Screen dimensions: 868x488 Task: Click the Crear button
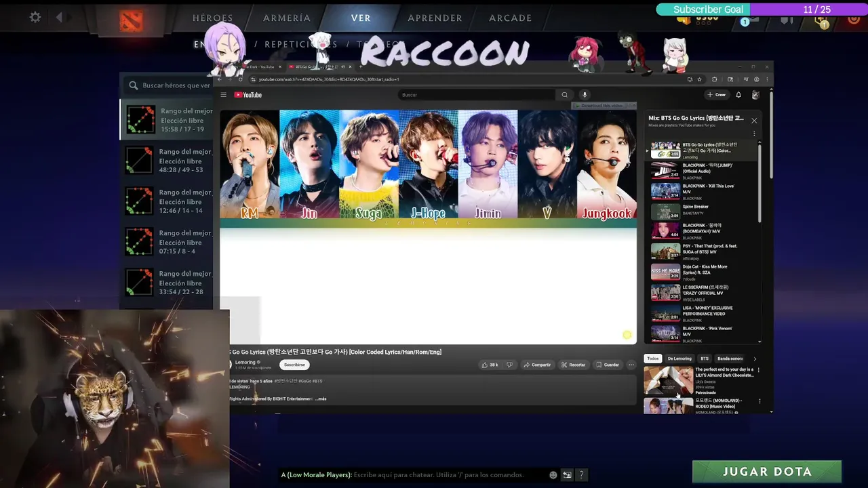717,95
